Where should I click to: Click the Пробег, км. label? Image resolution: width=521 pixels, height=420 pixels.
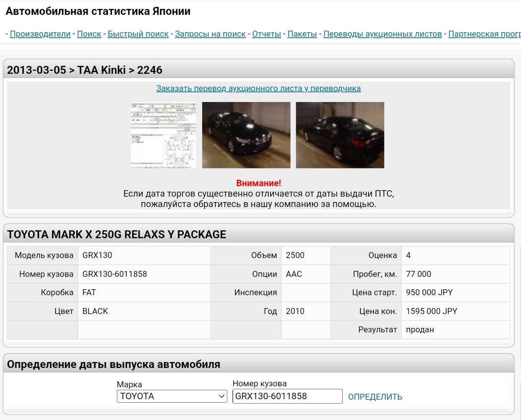click(x=375, y=274)
